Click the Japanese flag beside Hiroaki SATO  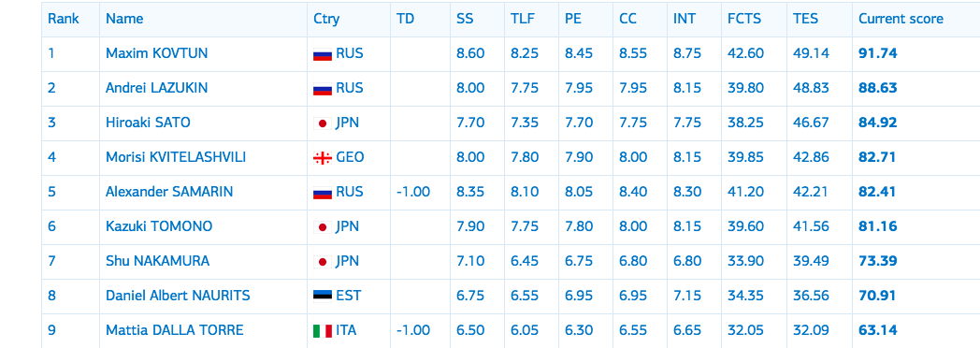click(323, 123)
